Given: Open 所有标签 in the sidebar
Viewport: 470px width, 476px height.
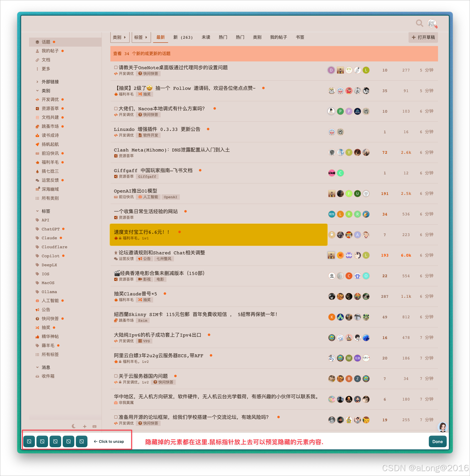Looking at the screenshot, I should (50, 354).
